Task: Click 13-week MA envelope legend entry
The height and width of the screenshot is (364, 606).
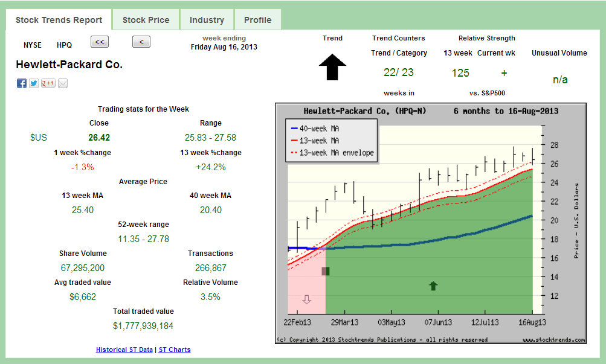Action: click(332, 153)
